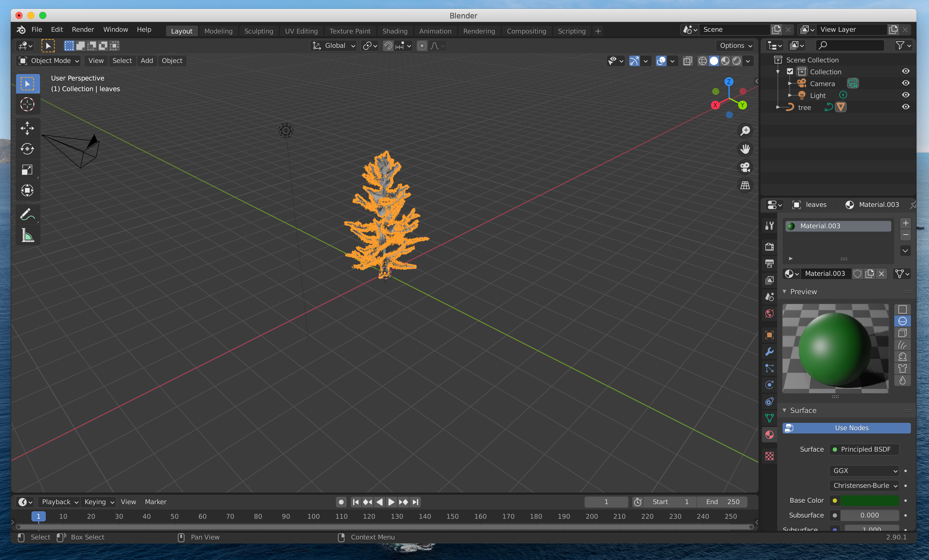Select the Measure tool
Viewport: 929px width, 560px height.
click(x=27, y=235)
